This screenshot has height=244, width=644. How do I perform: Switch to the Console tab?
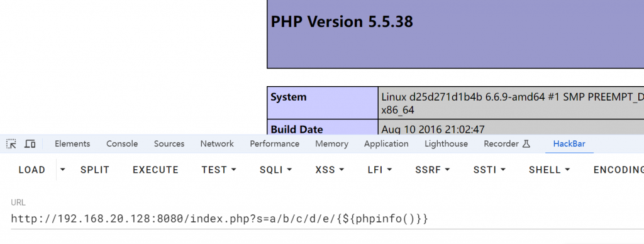[122, 144]
